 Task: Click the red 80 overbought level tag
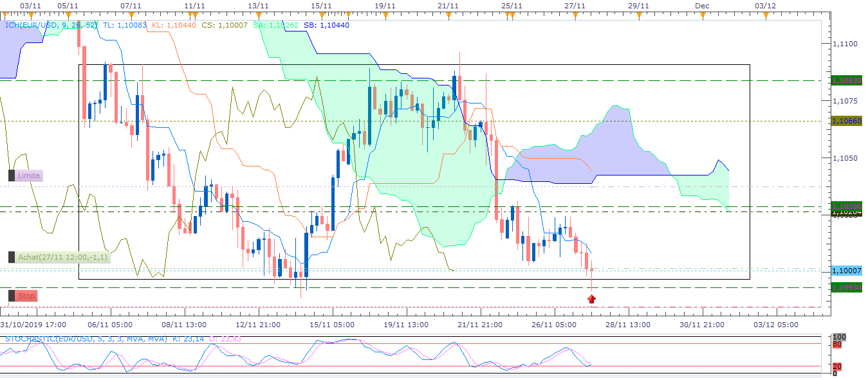coord(836,344)
